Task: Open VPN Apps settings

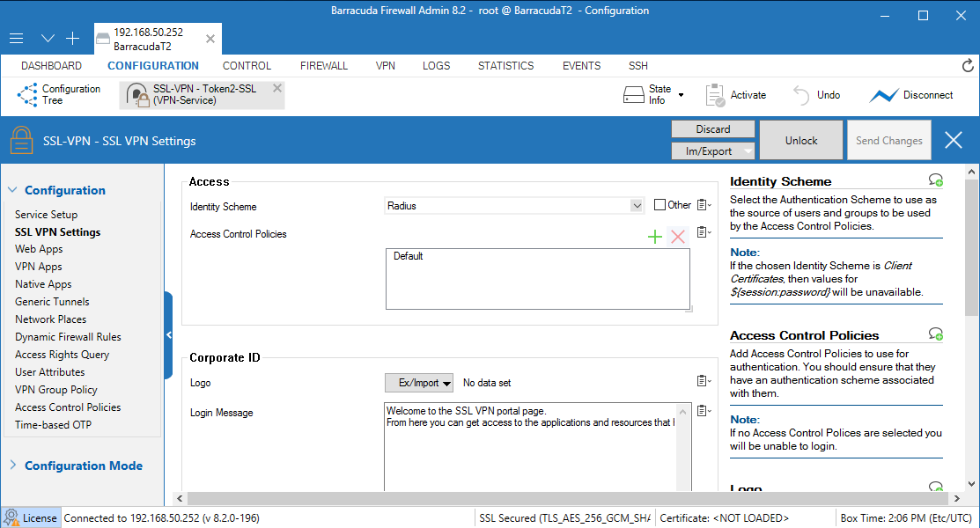Action: click(38, 266)
